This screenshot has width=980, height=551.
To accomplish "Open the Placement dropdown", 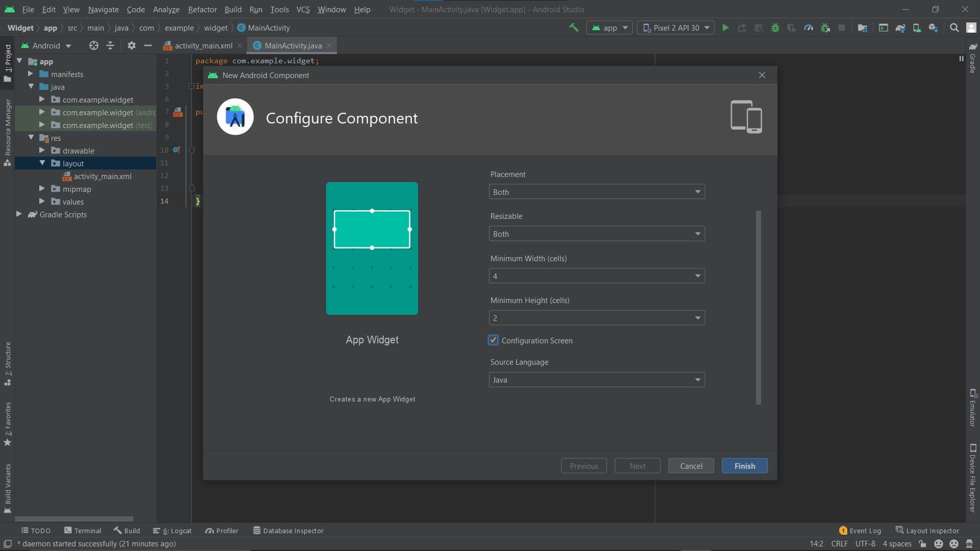I will click(x=597, y=192).
